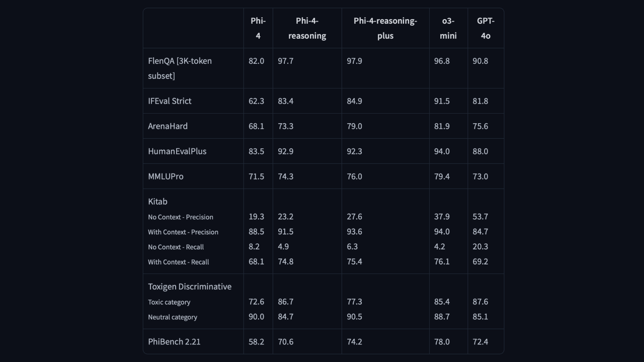The image size is (644, 362).
Task: Select the Phi-4-reasoning column header
Action: point(307,28)
